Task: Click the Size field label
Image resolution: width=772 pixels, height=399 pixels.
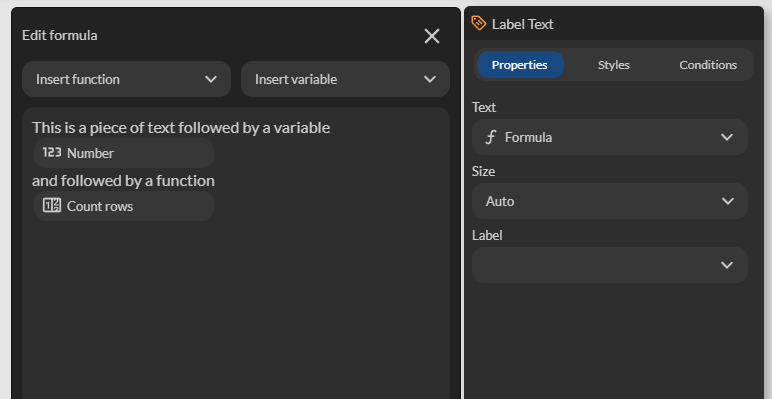Action: (483, 171)
